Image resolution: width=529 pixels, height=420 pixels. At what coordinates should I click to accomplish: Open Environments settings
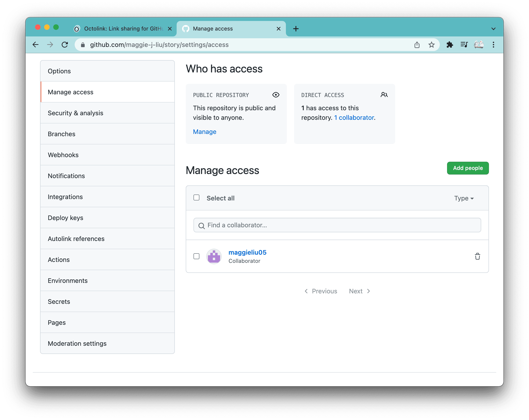(x=107, y=281)
